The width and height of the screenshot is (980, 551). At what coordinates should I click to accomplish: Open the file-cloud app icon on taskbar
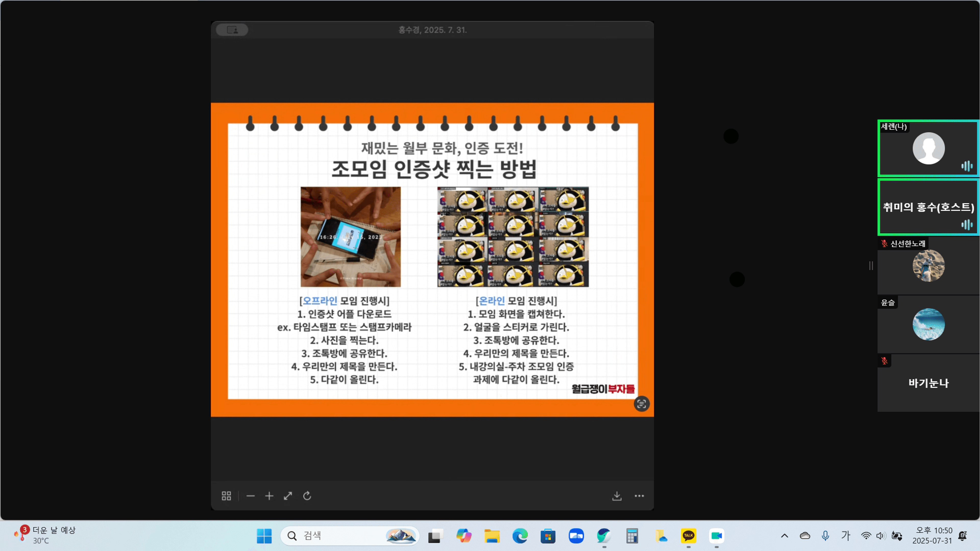[660, 536]
